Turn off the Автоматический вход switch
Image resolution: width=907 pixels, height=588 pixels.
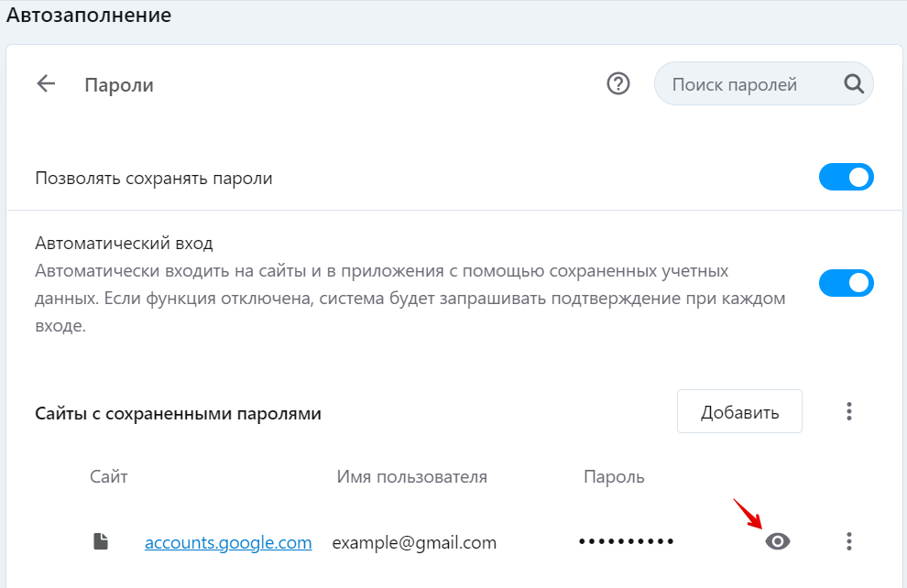click(x=846, y=283)
